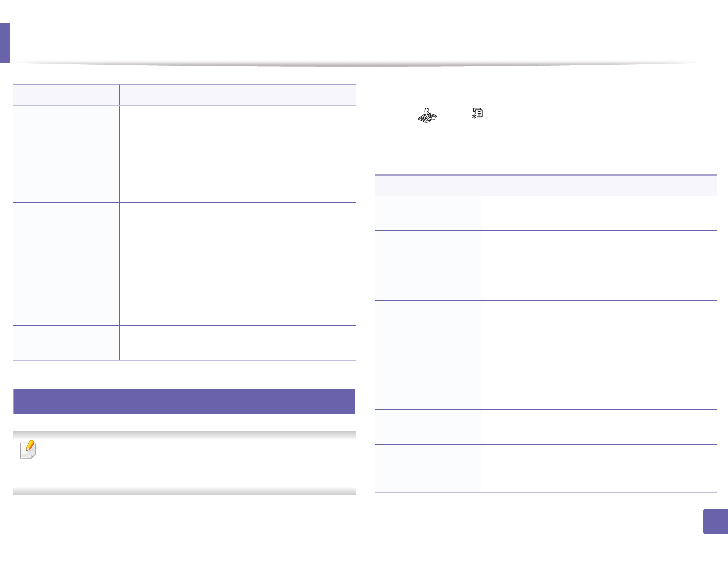728x563 pixels.
Task: Select the tallest row in right table
Action: tap(546, 379)
